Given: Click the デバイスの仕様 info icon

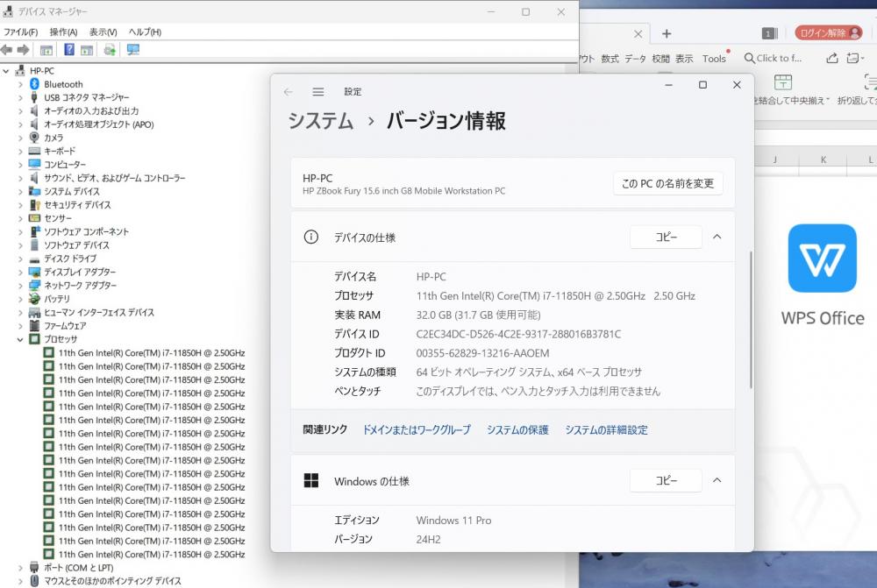Looking at the screenshot, I should tap(311, 237).
